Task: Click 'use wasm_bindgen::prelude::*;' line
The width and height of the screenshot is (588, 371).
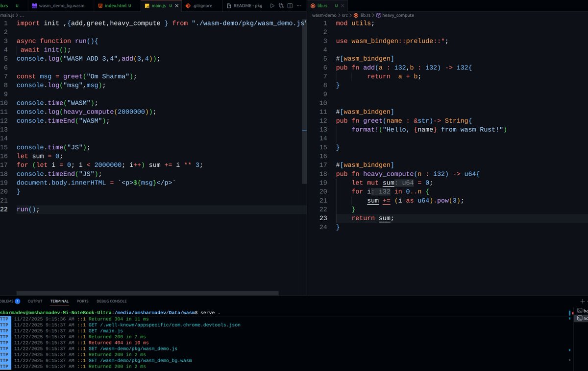Action: tap(392, 41)
